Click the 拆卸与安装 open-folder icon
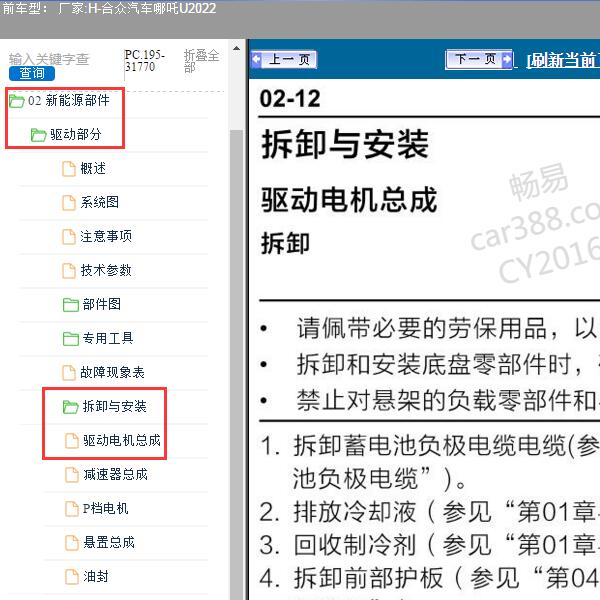The width and height of the screenshot is (600, 600). point(70,407)
